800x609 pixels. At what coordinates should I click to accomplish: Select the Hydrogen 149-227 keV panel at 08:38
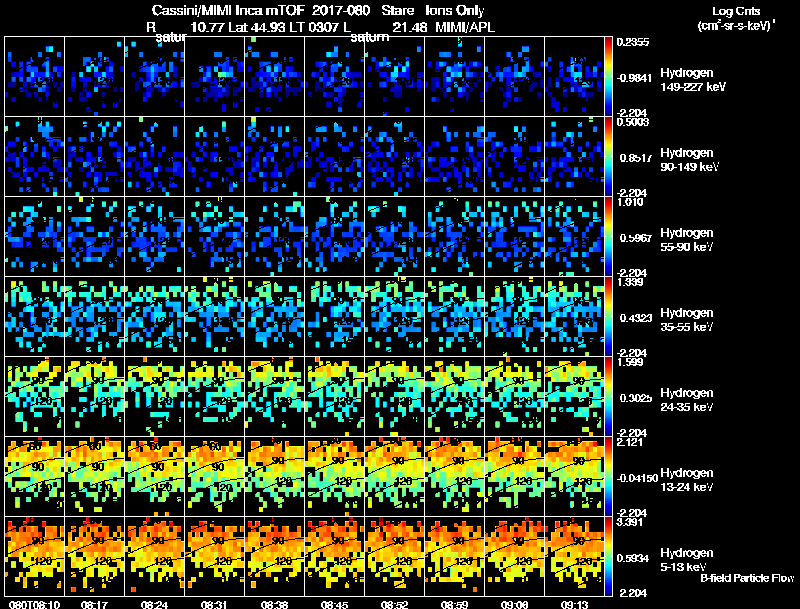tap(274, 77)
